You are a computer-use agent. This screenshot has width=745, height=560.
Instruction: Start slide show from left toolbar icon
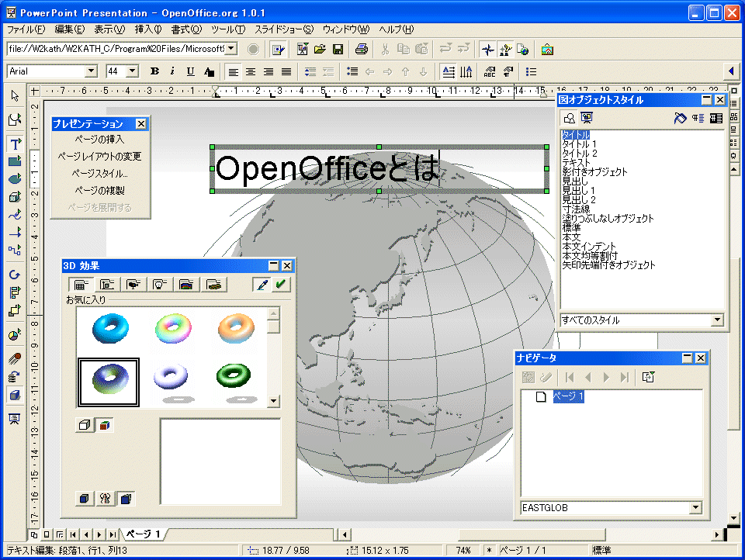(x=15, y=419)
